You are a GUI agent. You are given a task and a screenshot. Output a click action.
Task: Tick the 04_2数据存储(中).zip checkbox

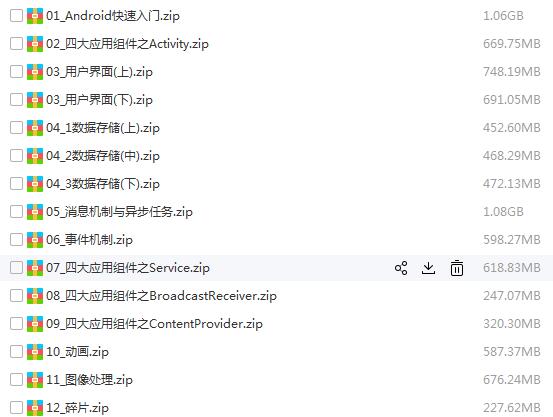(x=16, y=156)
